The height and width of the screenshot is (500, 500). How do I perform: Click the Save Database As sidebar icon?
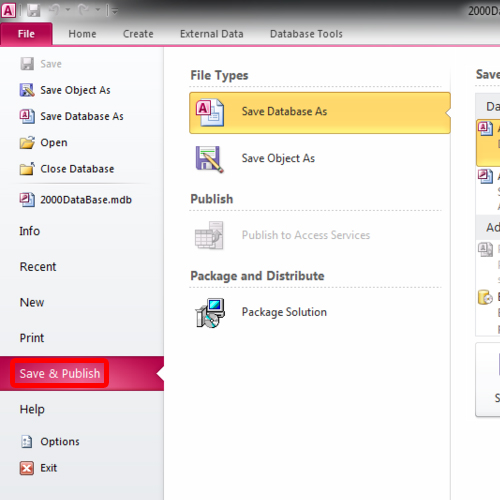click(x=27, y=116)
